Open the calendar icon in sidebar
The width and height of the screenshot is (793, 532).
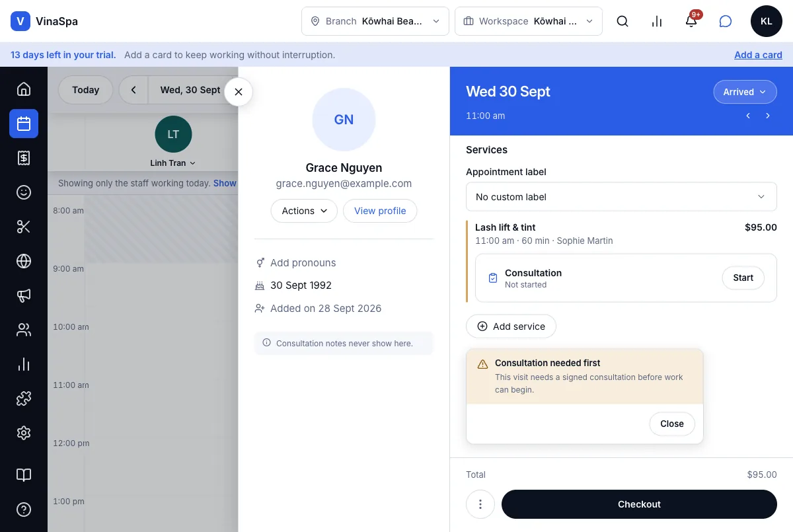click(24, 124)
